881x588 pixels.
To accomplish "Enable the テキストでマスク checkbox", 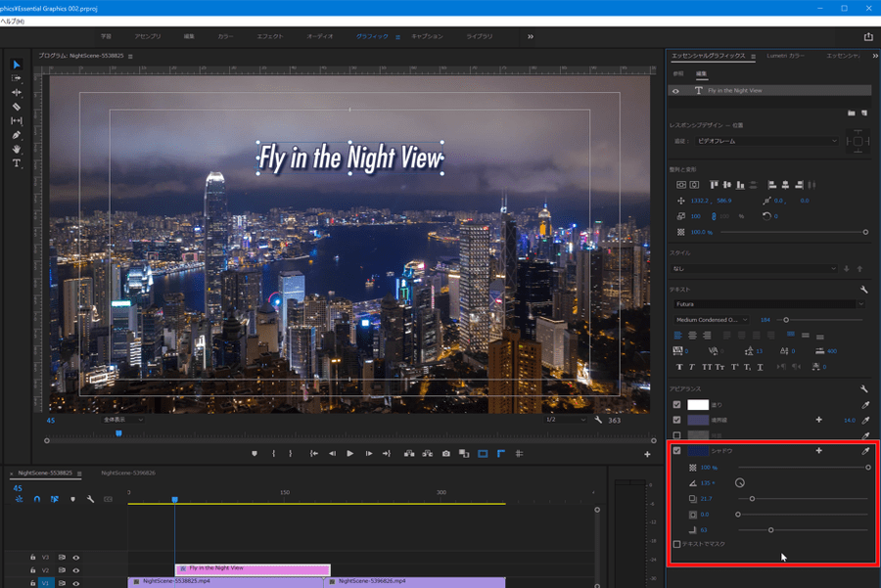I will (676, 544).
